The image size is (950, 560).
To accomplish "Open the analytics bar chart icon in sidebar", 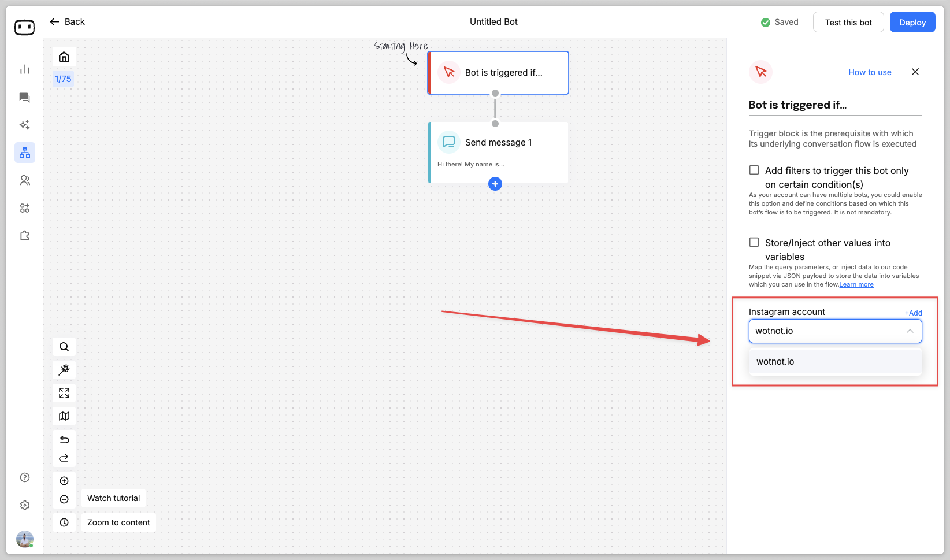I will tap(25, 69).
